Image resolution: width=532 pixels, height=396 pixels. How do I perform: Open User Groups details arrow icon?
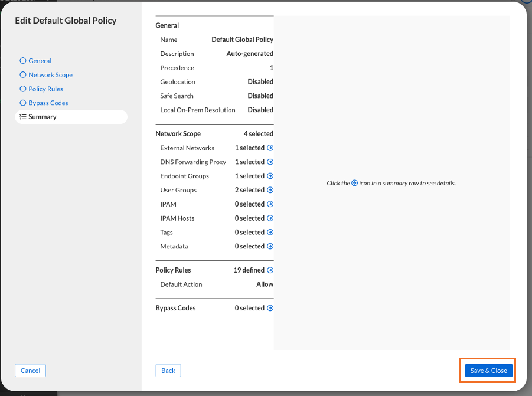click(270, 190)
